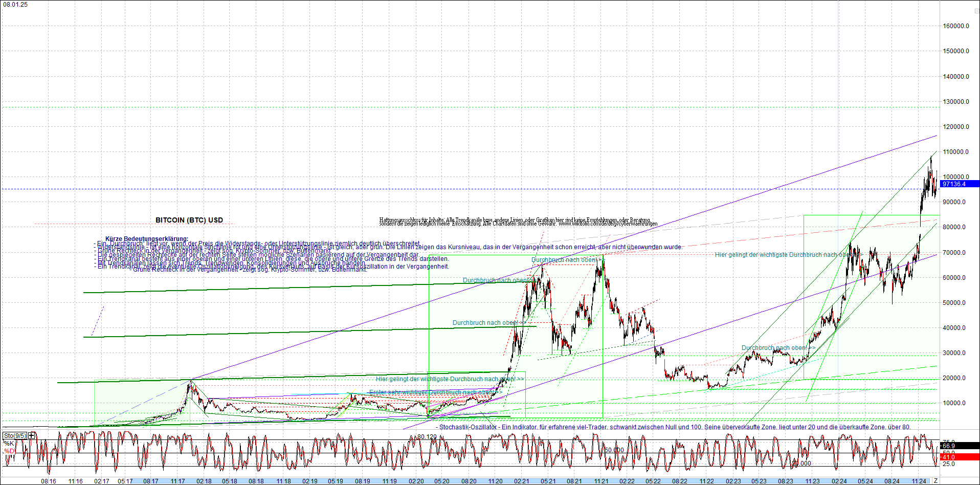Click the red stochastic value tag 41.0

coord(960,457)
